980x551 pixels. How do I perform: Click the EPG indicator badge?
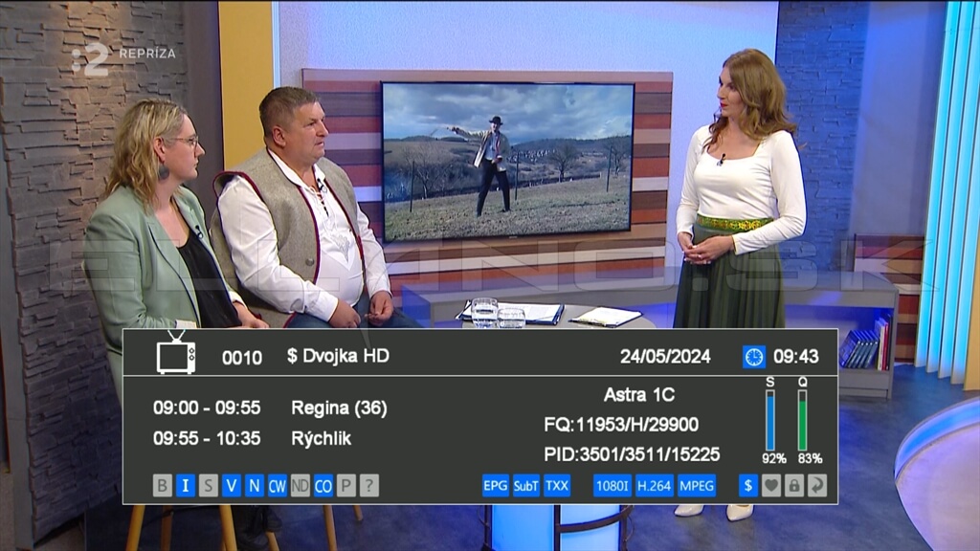(496, 485)
